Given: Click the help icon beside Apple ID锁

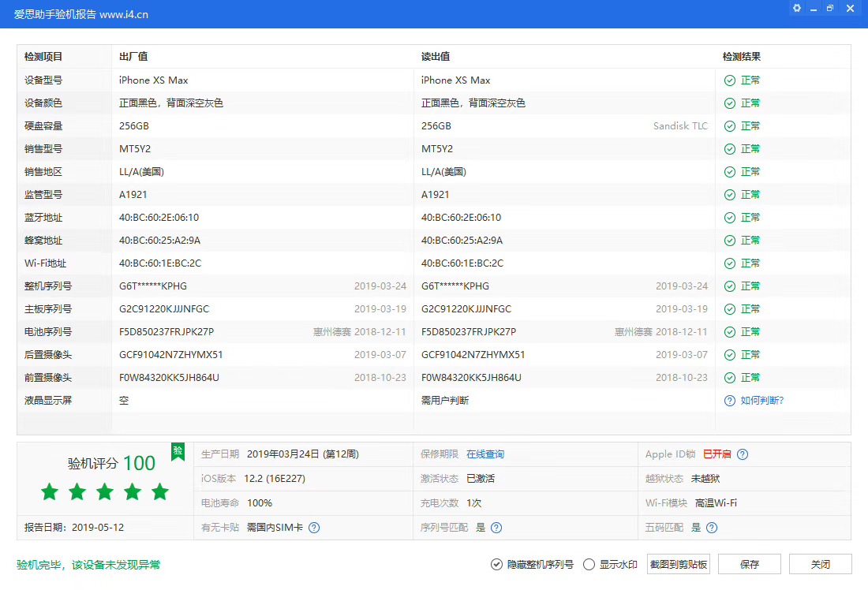Looking at the screenshot, I should pyautogui.click(x=743, y=454).
